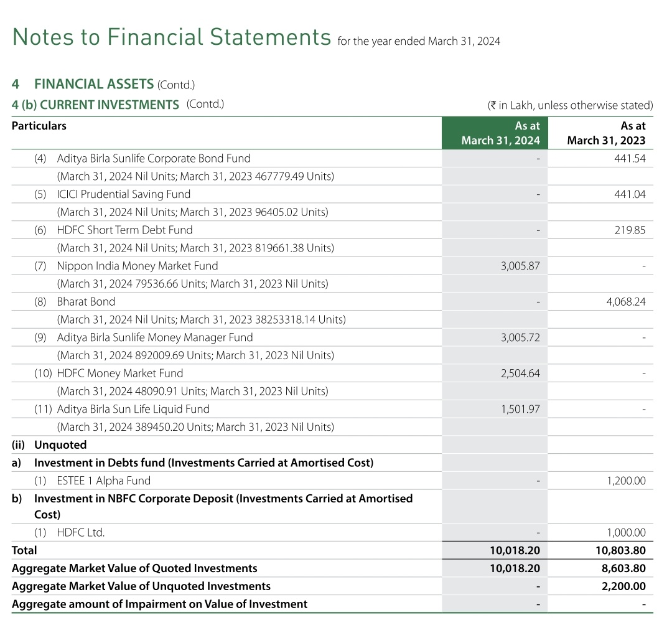Click the total value 10,803.80
This screenshot has width=672, height=625.
pos(620,550)
